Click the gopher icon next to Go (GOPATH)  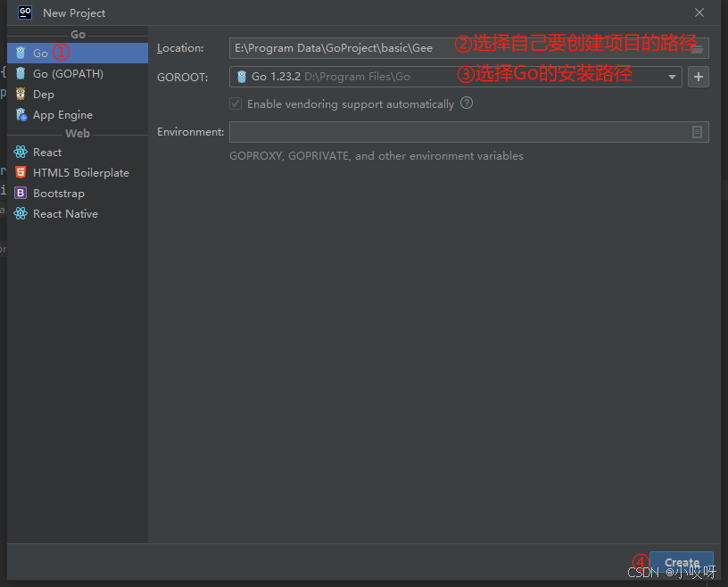[x=21, y=73]
